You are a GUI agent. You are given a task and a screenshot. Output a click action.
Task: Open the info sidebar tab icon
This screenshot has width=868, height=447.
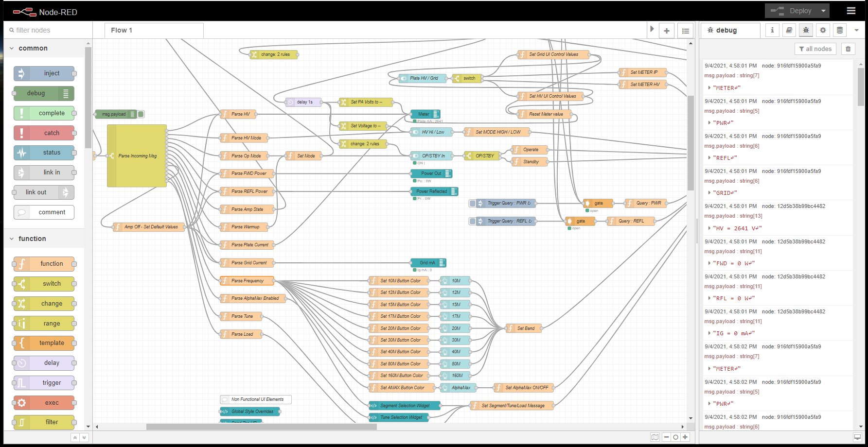pos(772,30)
